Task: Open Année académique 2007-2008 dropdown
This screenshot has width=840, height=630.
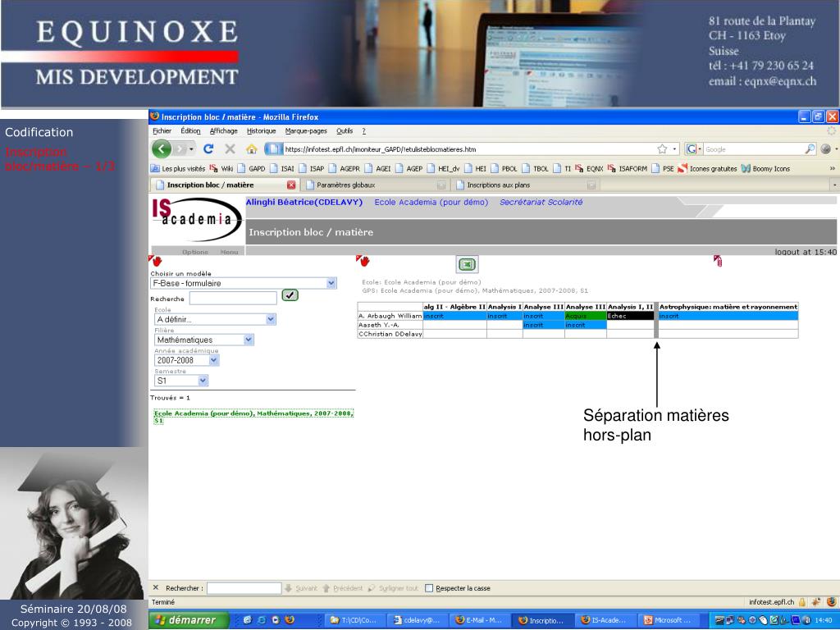Action: click(x=213, y=360)
